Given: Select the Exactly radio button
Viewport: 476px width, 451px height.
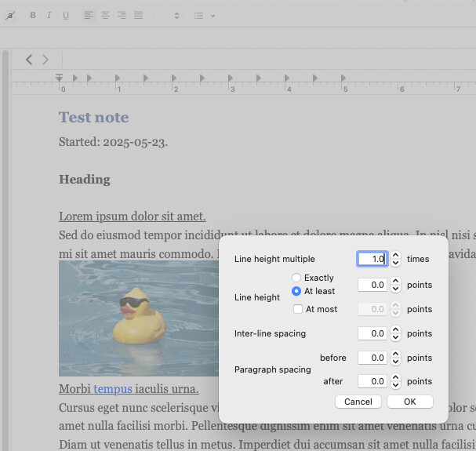Looking at the screenshot, I should pyautogui.click(x=296, y=278).
